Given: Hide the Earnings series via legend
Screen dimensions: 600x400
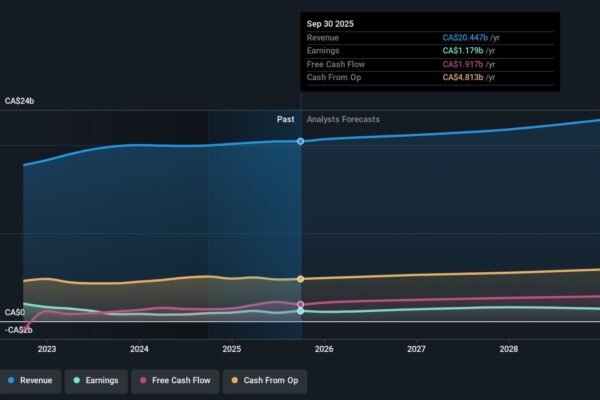Looking at the screenshot, I should (96, 380).
